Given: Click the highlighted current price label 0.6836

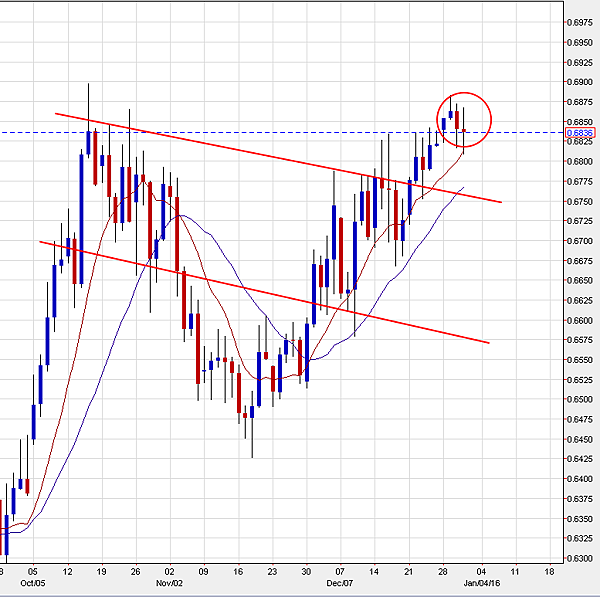Looking at the screenshot, I should 580,133.
